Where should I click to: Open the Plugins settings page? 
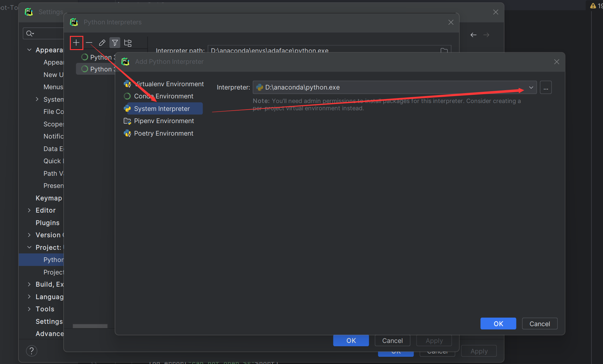pyautogui.click(x=47, y=223)
